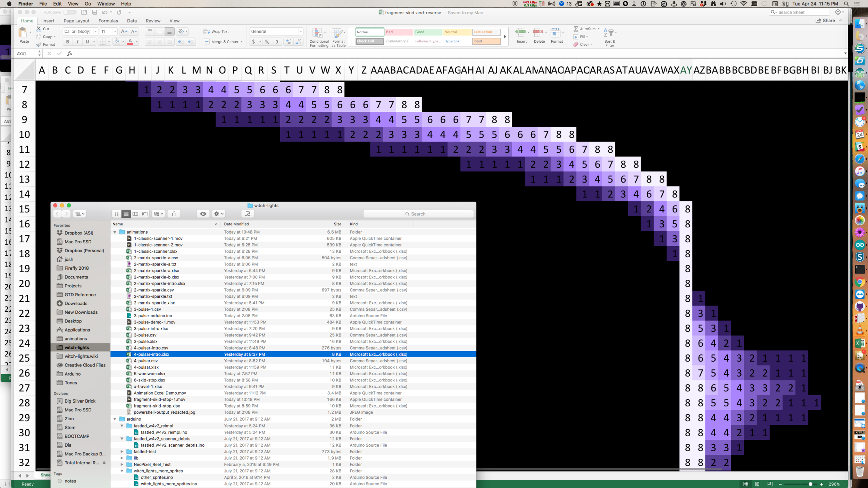Switch Finder to column view
Image resolution: width=868 pixels, height=488 pixels.
point(135,214)
